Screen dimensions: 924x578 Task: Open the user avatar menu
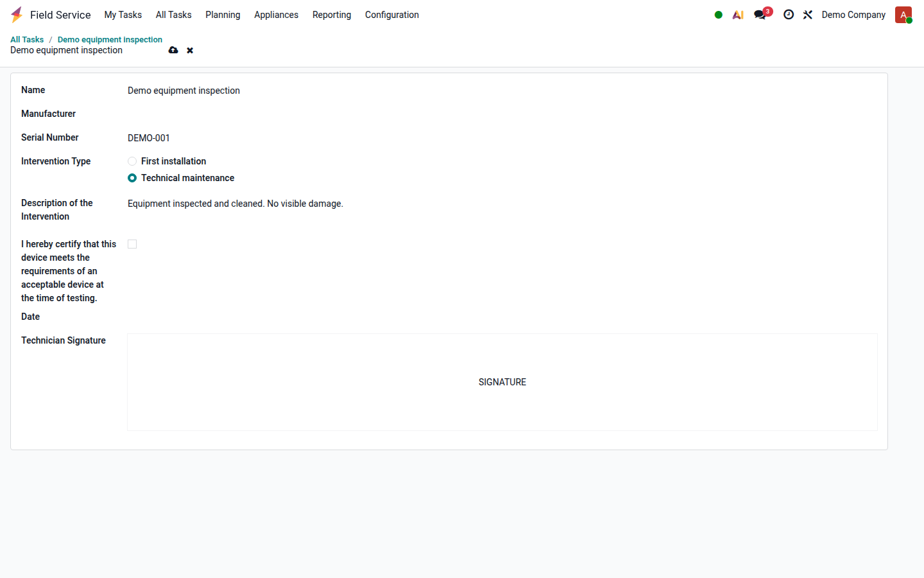(x=903, y=15)
